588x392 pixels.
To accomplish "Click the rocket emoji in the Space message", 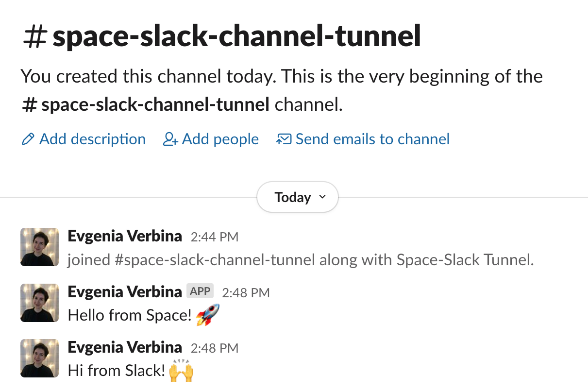I will point(208,315).
